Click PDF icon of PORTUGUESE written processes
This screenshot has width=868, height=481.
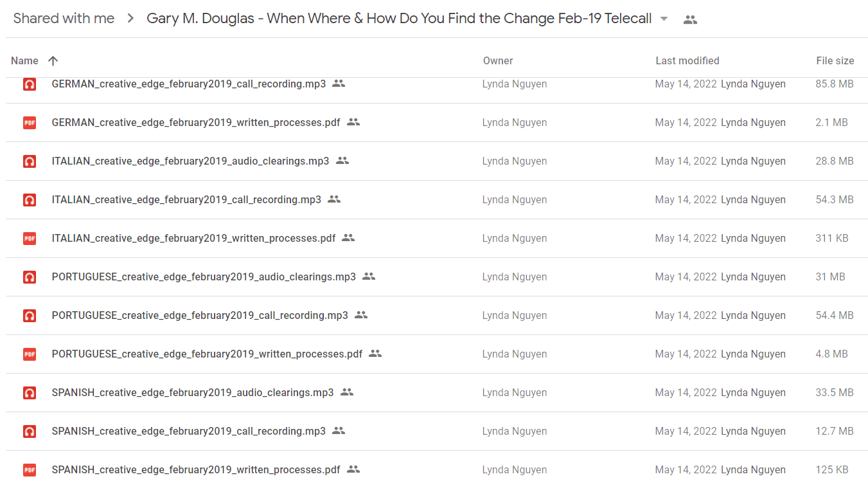click(30, 354)
